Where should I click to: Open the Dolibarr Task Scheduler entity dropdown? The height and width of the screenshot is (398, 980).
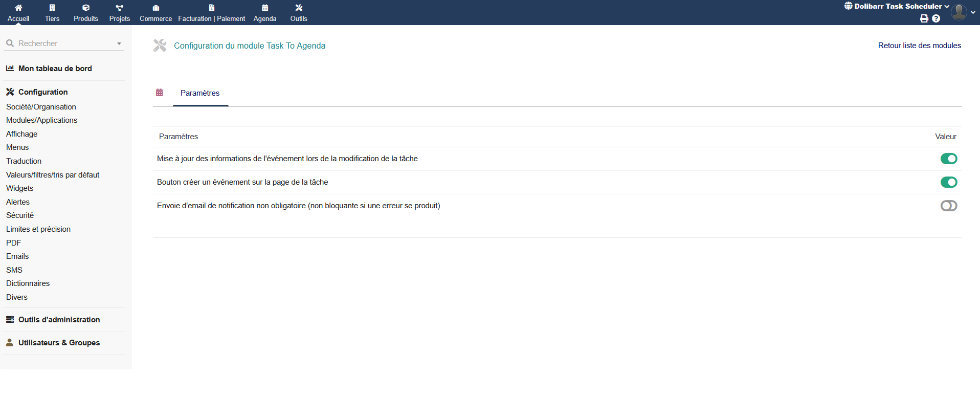click(x=897, y=6)
